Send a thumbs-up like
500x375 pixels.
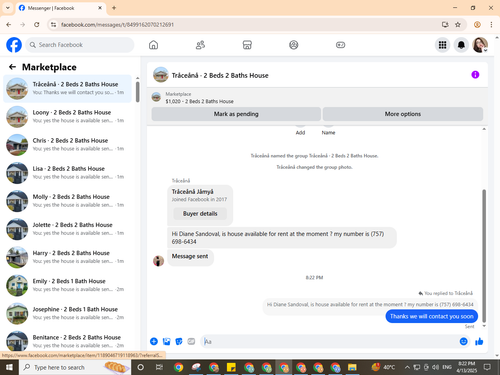click(x=479, y=341)
